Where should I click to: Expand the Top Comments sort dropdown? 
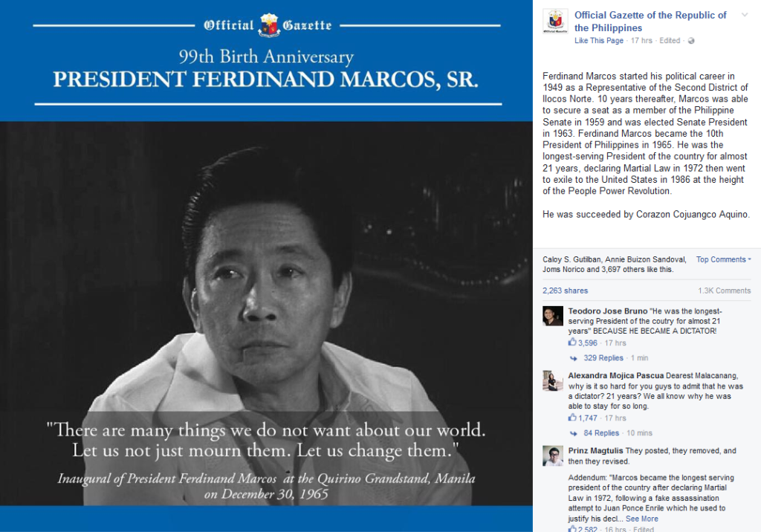pos(724,260)
